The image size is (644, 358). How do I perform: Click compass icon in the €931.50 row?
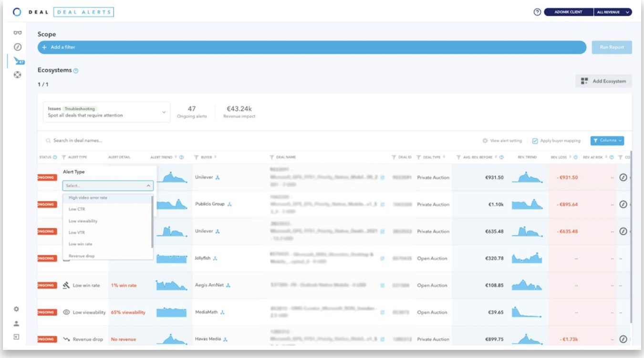pyautogui.click(x=623, y=178)
